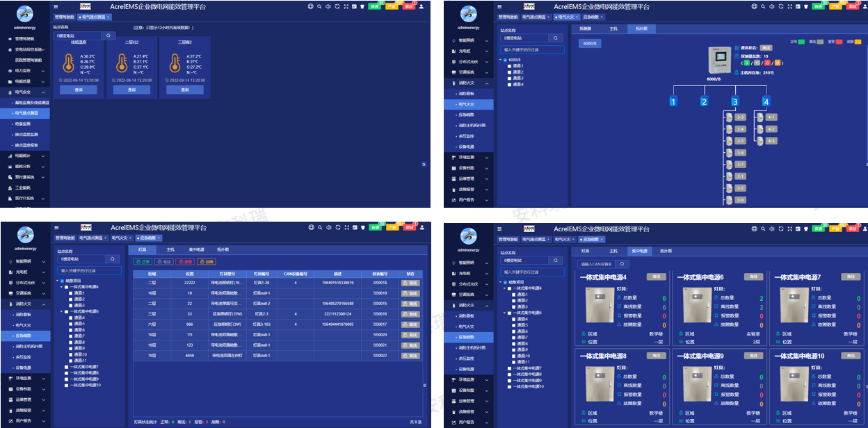Click shirt theme icon in lamp table header
The width and height of the screenshot is (868, 428).
click(x=362, y=227)
